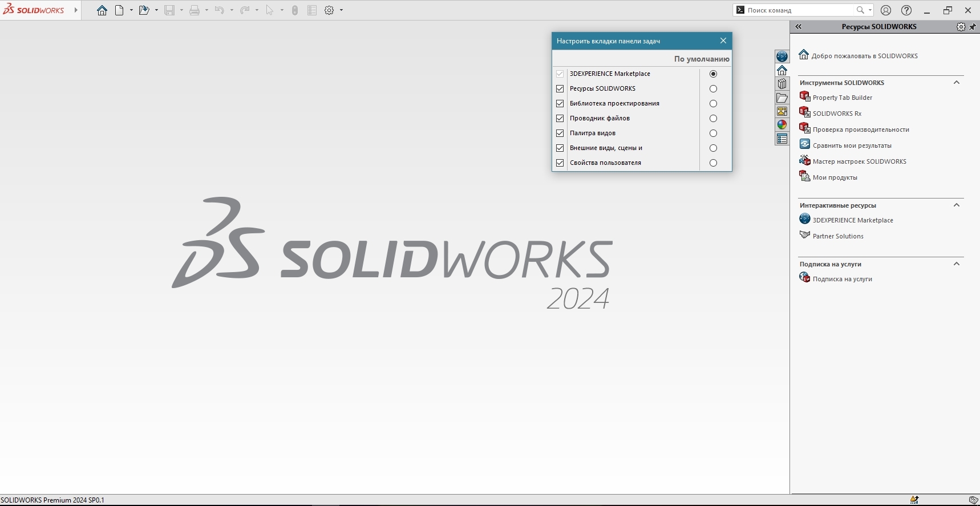Open the Design Library task pane tab
This screenshot has height=506, width=980.
782,84
